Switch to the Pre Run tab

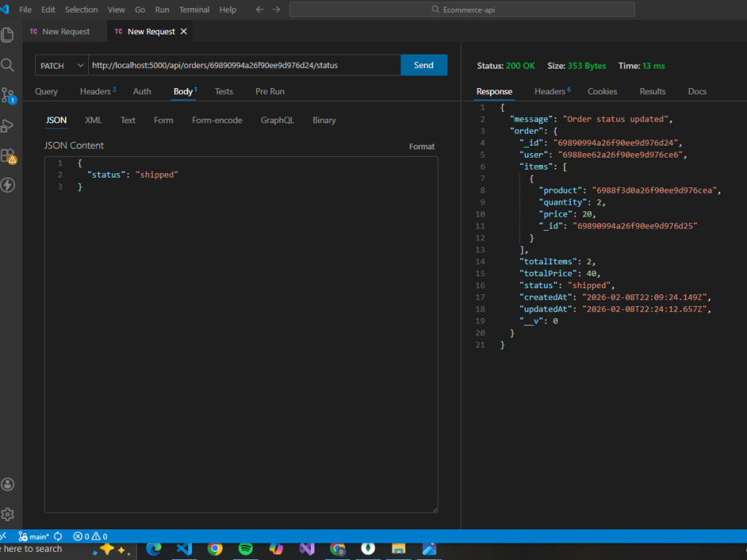(x=270, y=91)
